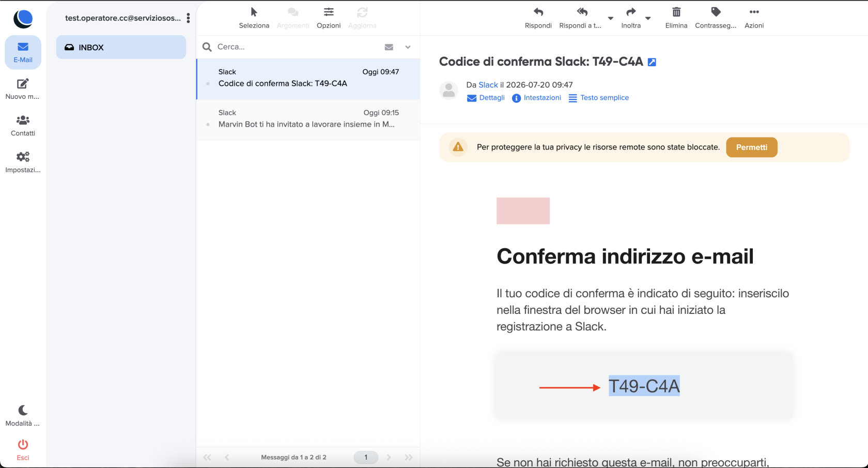Viewport: 868px width, 468px height.
Task: Click the Roundcube logo at top left
Action: point(23,19)
